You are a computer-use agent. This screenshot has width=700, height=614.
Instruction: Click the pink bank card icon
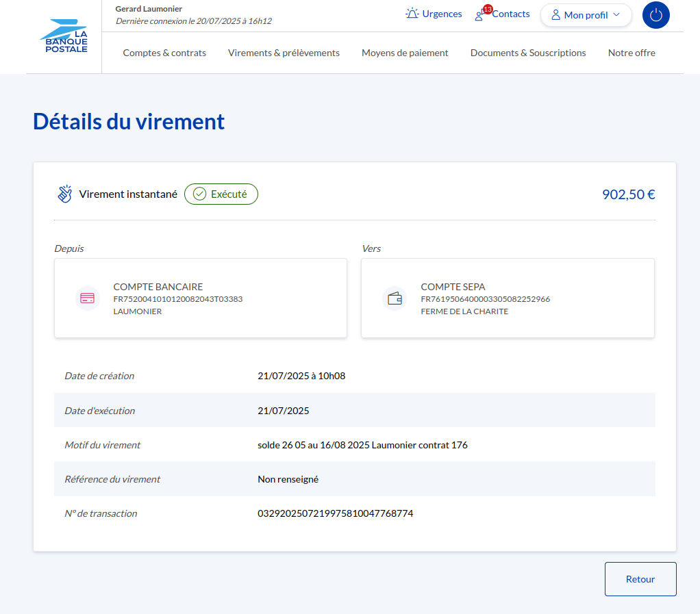pos(87,298)
